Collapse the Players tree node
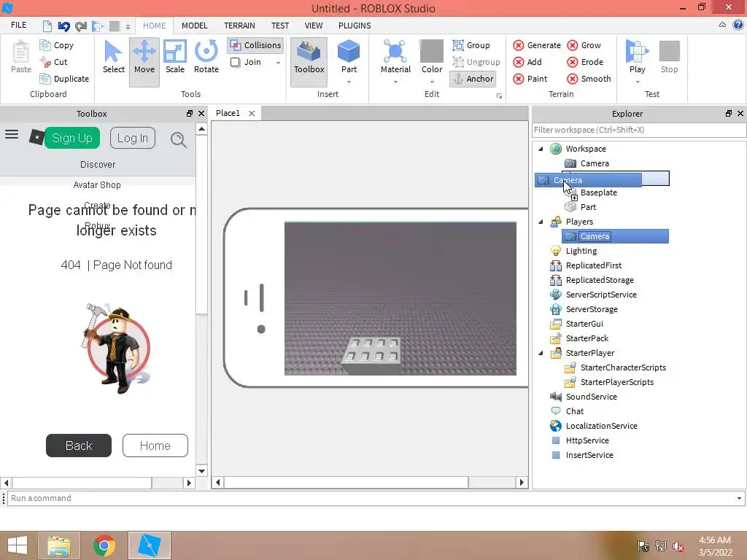Screen dimensions: 747x560 541,222
